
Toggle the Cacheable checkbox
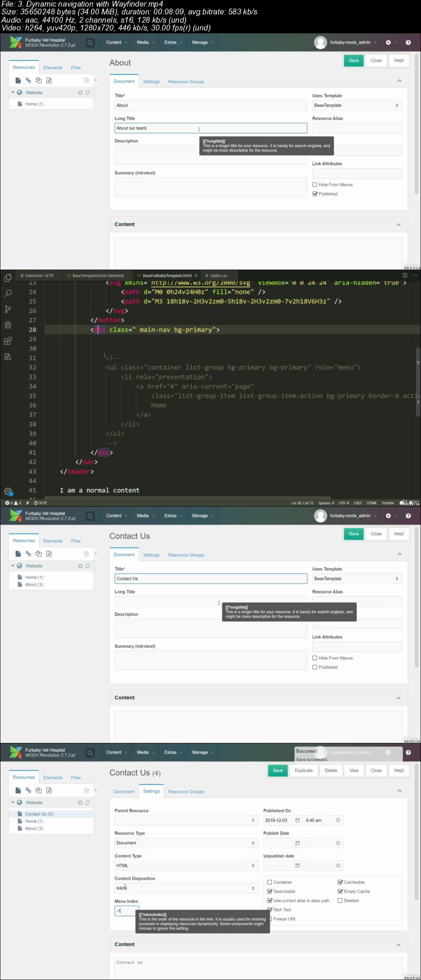pyautogui.click(x=340, y=882)
